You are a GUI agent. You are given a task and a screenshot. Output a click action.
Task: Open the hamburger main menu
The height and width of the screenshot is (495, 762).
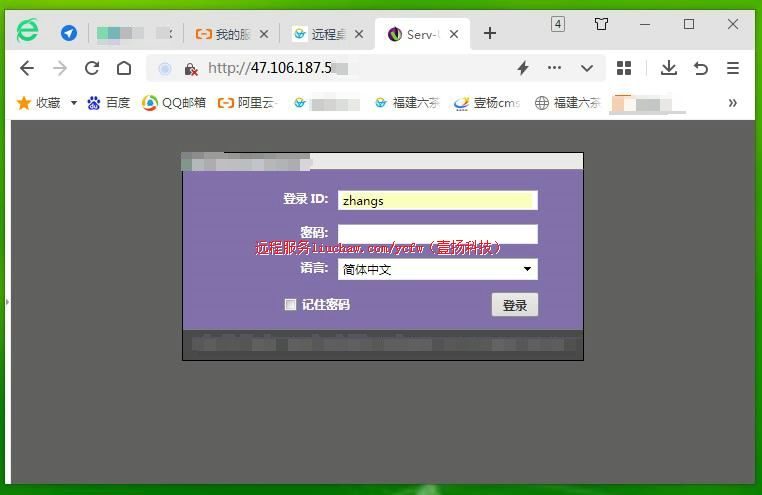pos(733,68)
